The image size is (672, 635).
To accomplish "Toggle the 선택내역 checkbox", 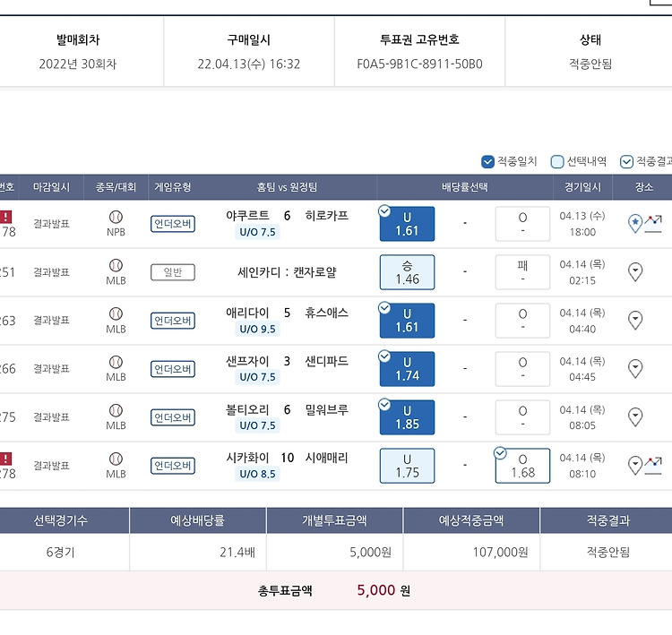I will pos(556,161).
